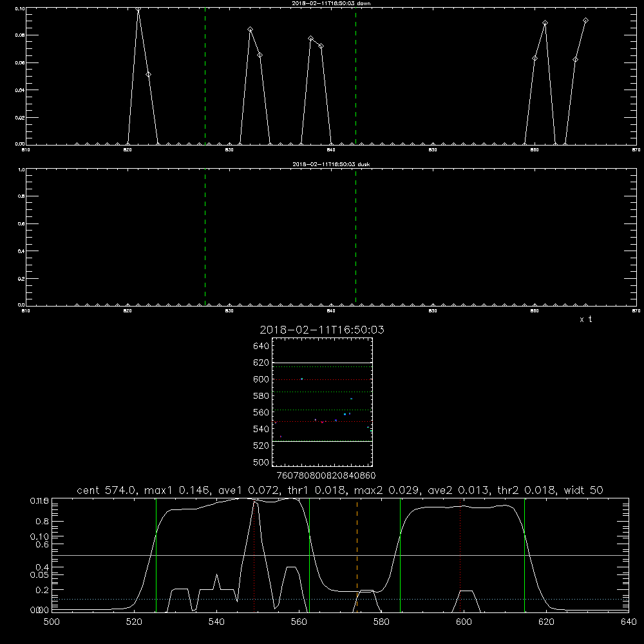
Task: Click the x-axis label 580 of bottom plot
Action: 381,622
